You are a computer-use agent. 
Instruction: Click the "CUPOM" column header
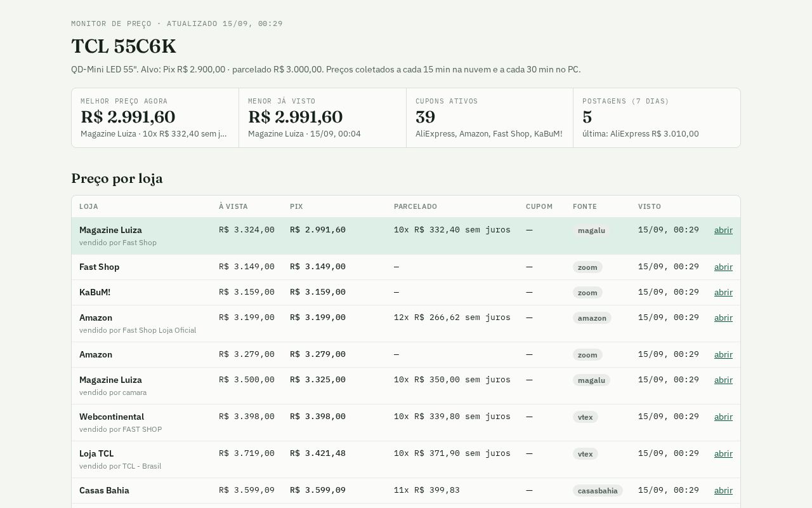coord(539,206)
